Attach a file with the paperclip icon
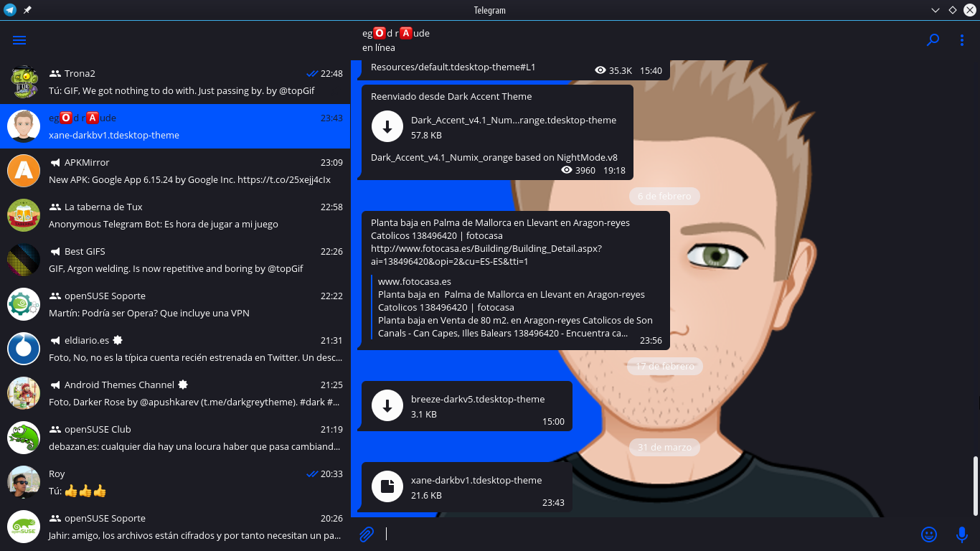Screen dimensions: 980x551 (367, 534)
